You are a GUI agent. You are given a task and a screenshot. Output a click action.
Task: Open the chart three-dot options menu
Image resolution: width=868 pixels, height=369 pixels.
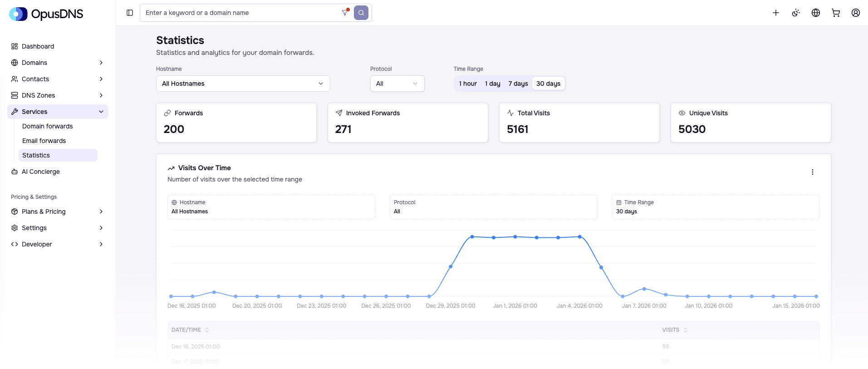click(x=813, y=172)
